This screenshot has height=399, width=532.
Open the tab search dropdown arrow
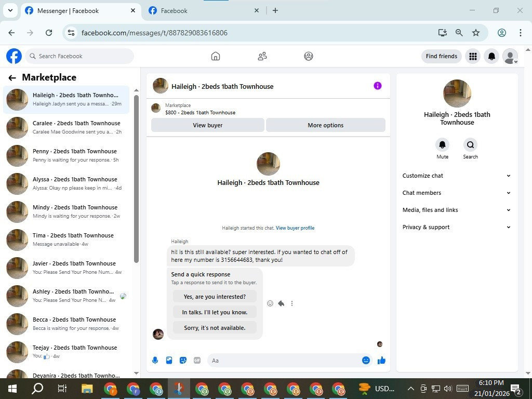coord(10,10)
